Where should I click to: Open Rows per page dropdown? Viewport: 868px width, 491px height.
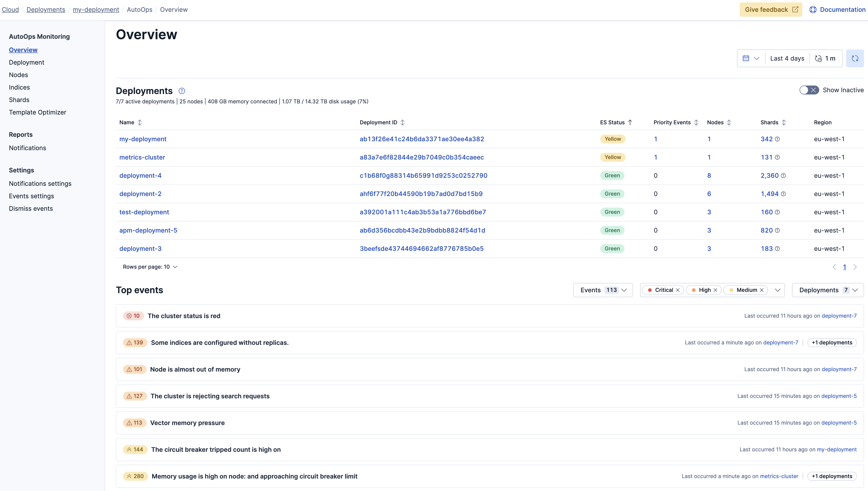click(150, 267)
